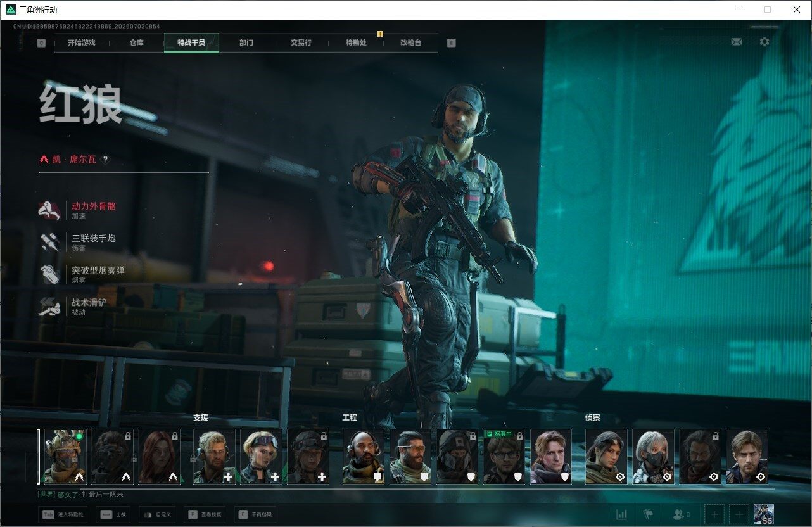Switch to the 仓库 tab
The width and height of the screenshot is (812, 527).
(x=136, y=42)
